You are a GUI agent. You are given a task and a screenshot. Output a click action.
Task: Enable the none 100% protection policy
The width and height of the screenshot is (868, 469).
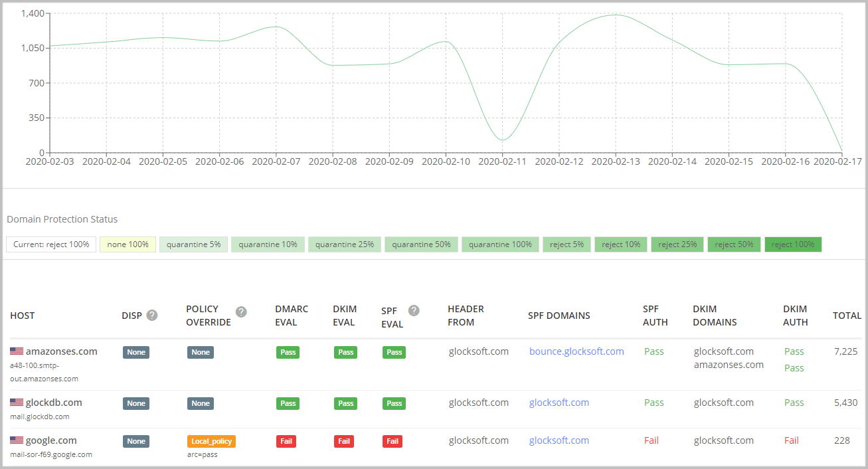tap(128, 244)
